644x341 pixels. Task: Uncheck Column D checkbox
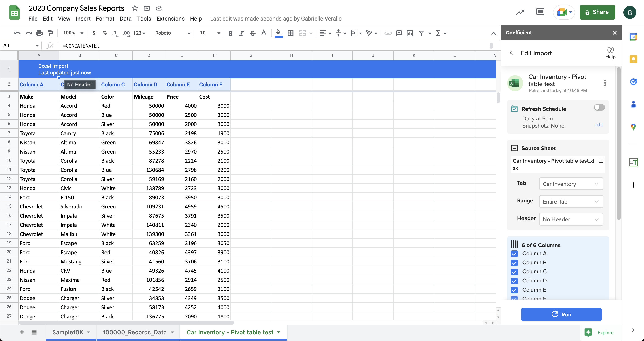(x=514, y=281)
